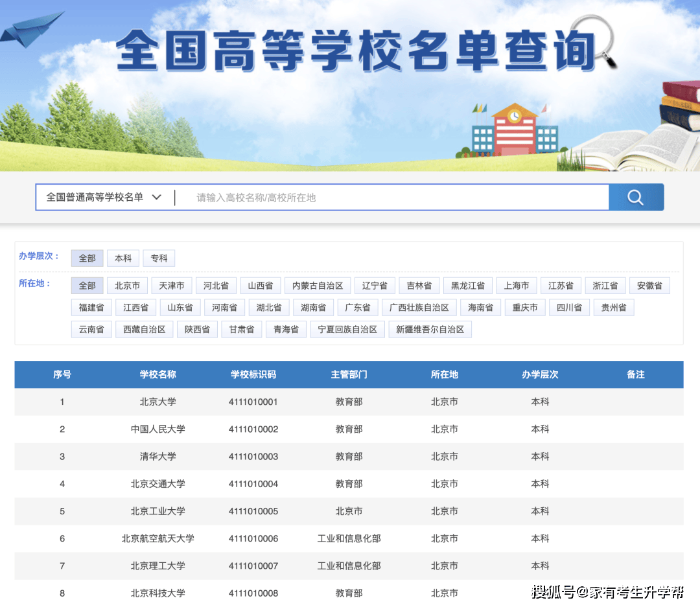Viewport: 700px width, 607px height.
Task: Choose 辽宁省 location filter
Action: (x=375, y=286)
